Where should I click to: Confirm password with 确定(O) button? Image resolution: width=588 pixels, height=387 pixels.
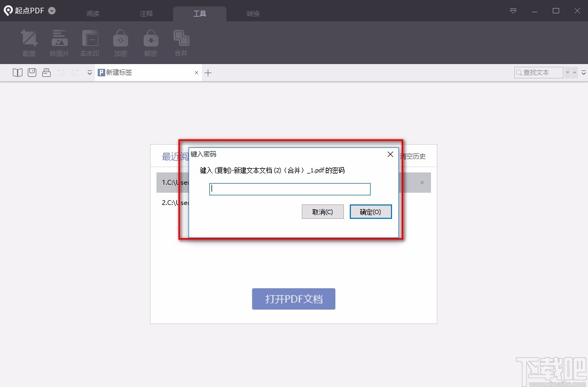[x=371, y=211]
